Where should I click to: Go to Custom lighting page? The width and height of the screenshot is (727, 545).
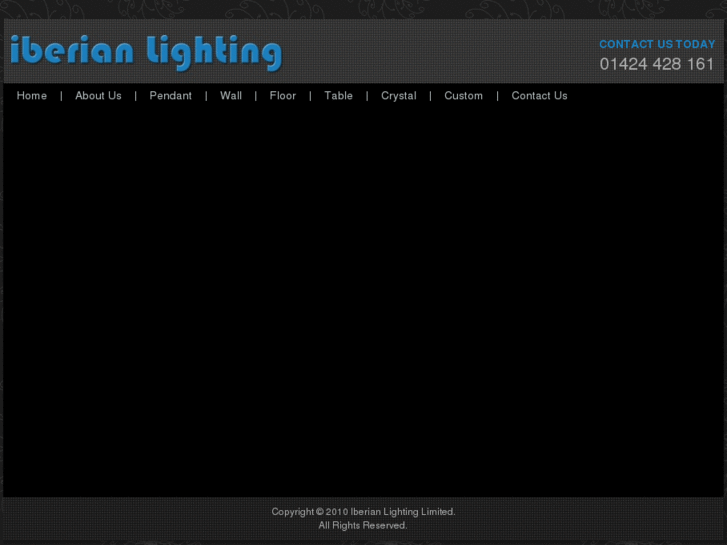coord(464,96)
